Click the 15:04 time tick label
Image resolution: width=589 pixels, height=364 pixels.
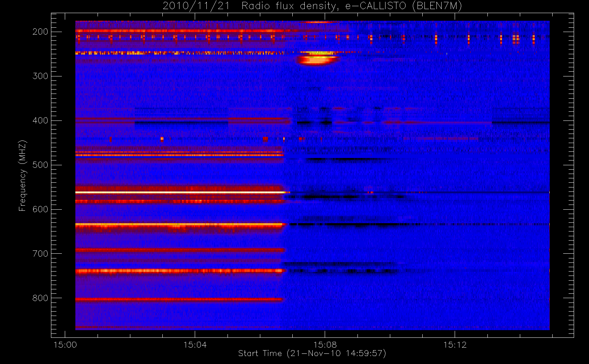pos(195,345)
